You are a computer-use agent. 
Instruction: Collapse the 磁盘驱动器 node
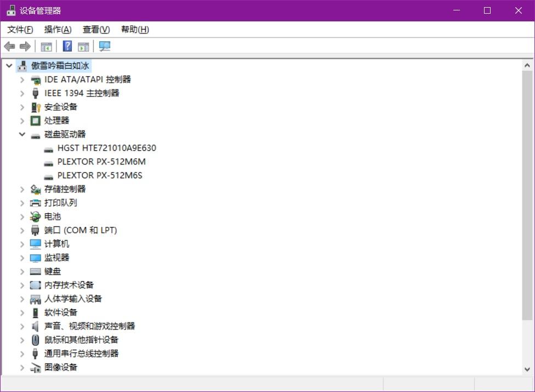coord(22,134)
